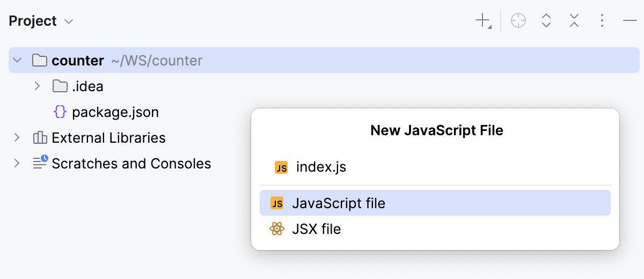
Task: Click the counter folder icon
Action: coord(40,60)
